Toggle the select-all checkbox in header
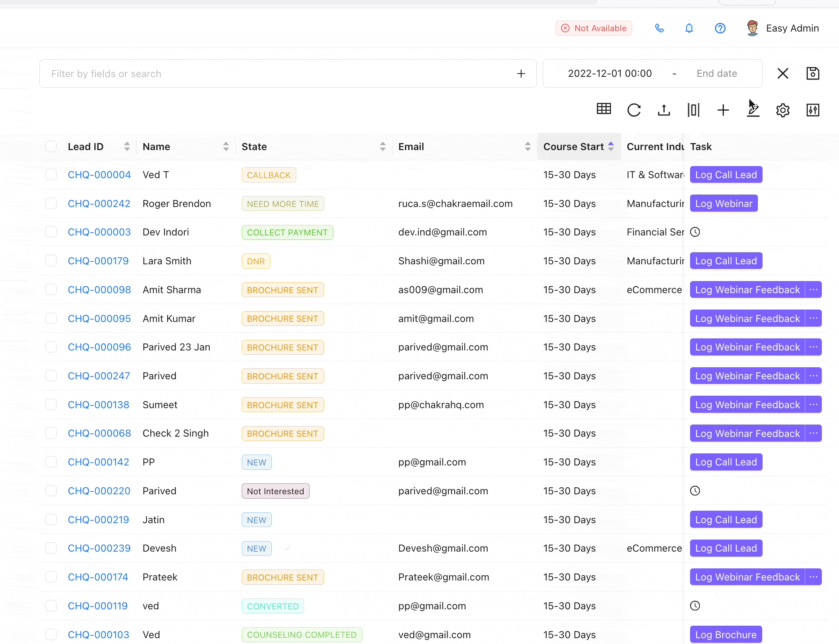 tap(51, 147)
